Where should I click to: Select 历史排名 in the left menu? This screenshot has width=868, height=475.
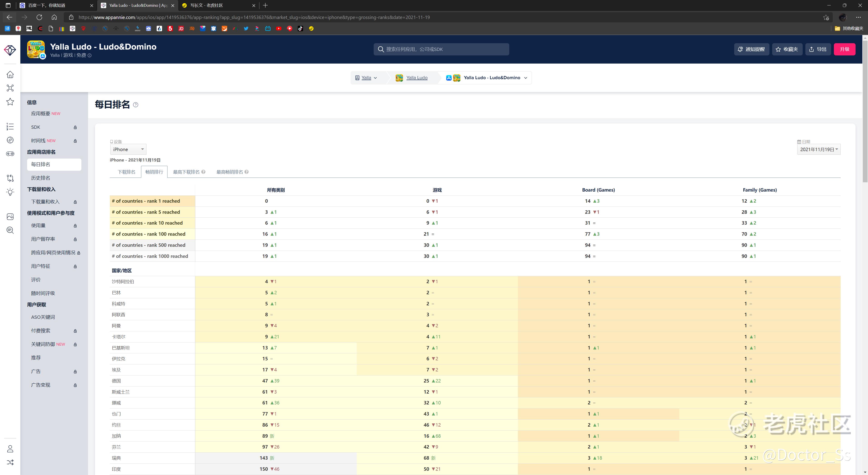pos(40,178)
